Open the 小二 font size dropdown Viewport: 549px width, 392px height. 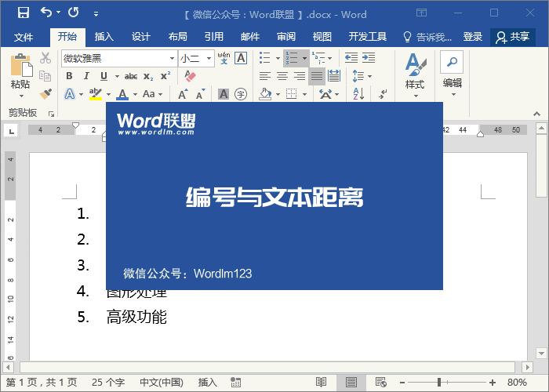tap(209, 59)
